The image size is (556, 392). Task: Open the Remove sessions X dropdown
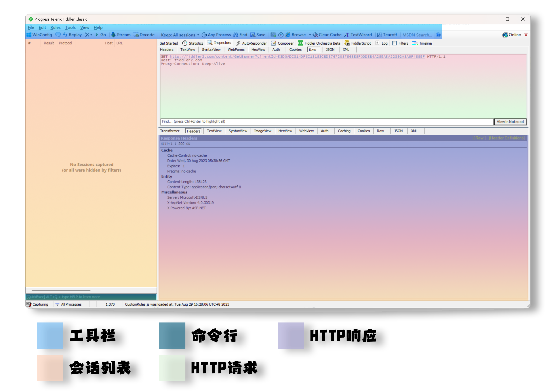pyautogui.click(x=88, y=35)
